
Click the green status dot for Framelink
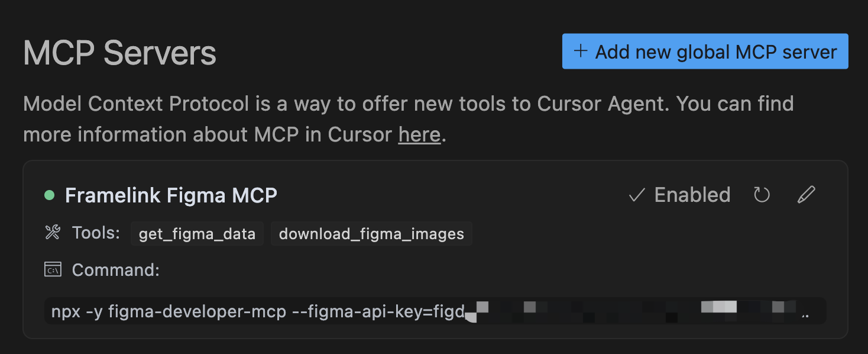coord(50,195)
